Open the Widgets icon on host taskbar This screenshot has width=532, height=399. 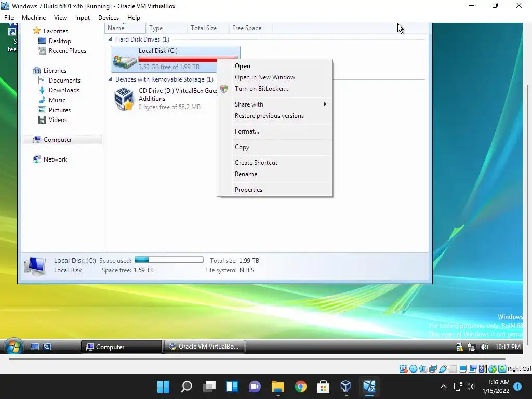tap(232, 387)
